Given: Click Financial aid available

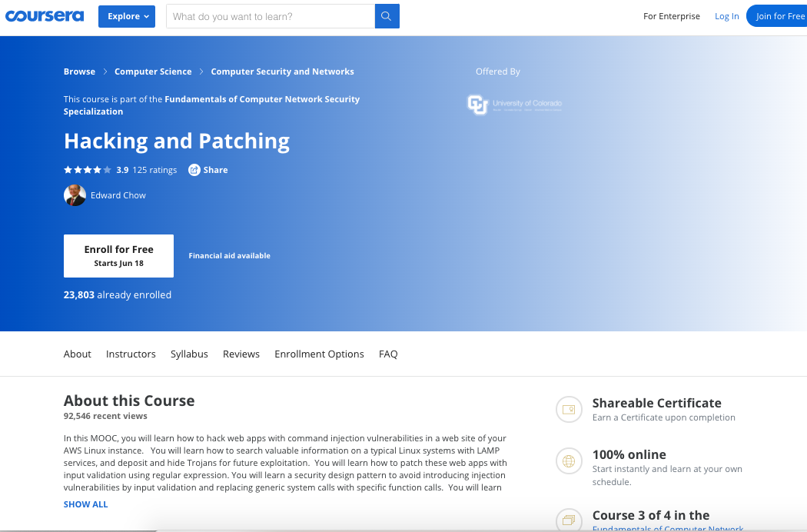Looking at the screenshot, I should 229,256.
